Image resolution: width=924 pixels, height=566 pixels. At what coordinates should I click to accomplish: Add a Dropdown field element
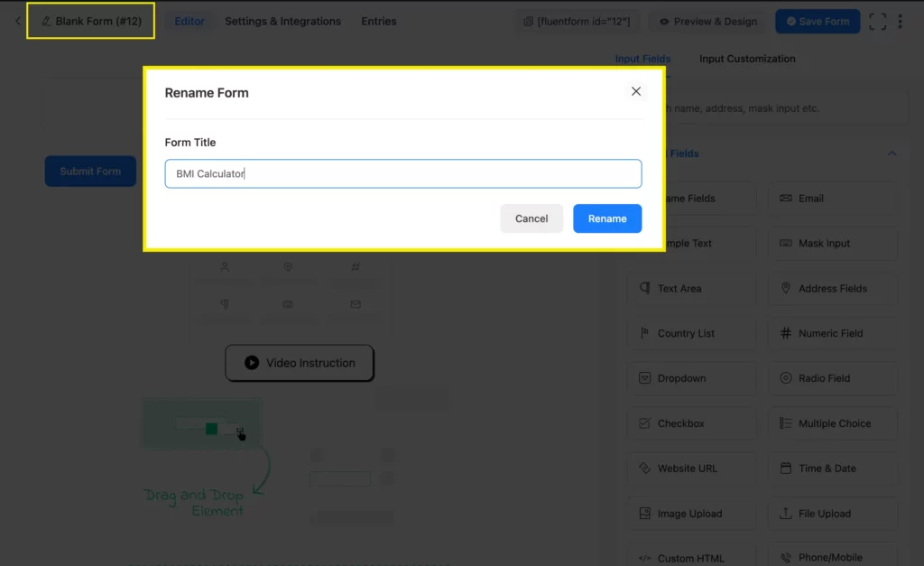[x=691, y=377]
